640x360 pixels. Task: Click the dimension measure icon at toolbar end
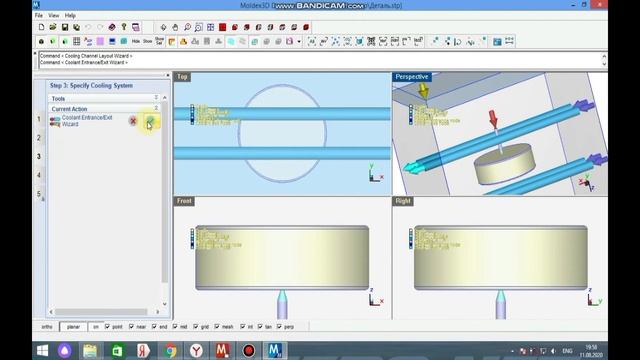tap(509, 41)
